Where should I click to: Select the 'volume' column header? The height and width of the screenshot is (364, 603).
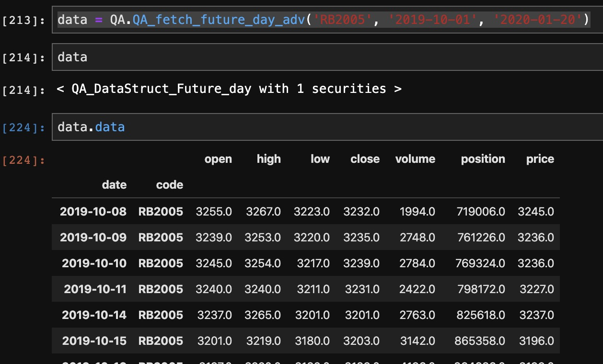tap(415, 159)
